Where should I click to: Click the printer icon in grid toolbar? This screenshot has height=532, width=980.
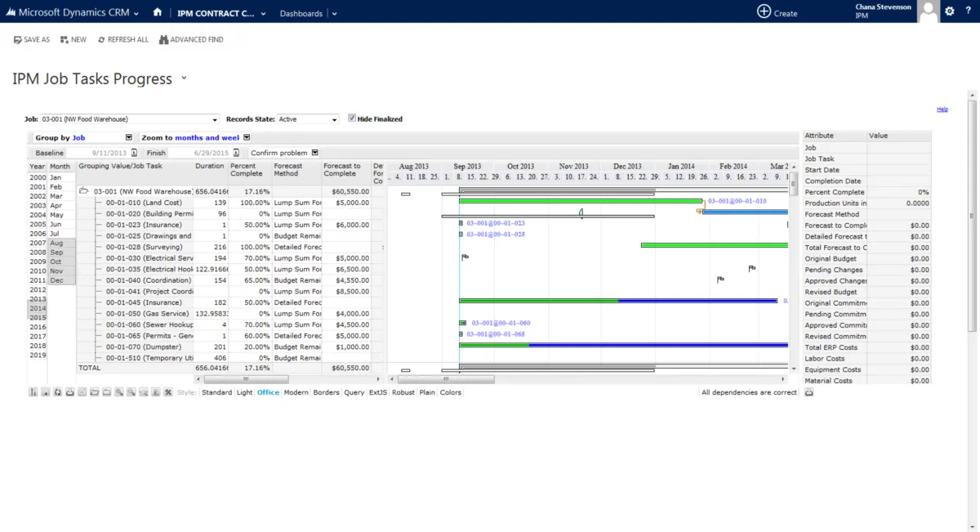[x=70, y=392]
